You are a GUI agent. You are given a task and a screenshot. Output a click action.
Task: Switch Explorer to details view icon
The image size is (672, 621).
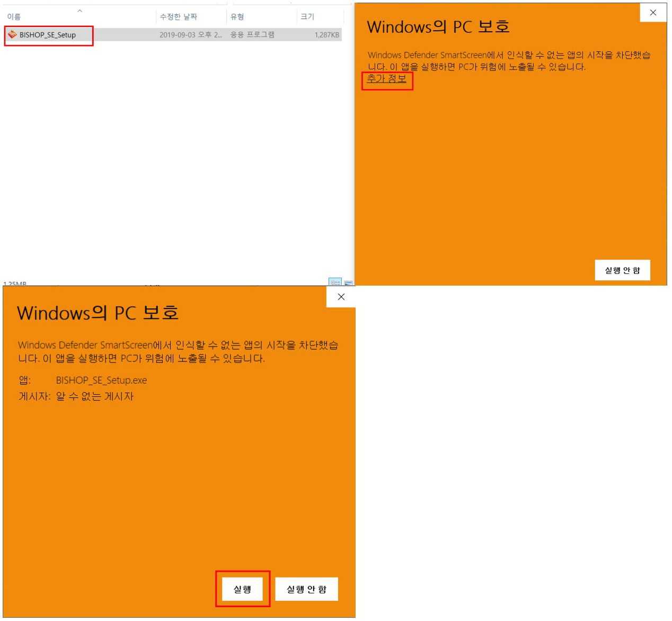[335, 282]
